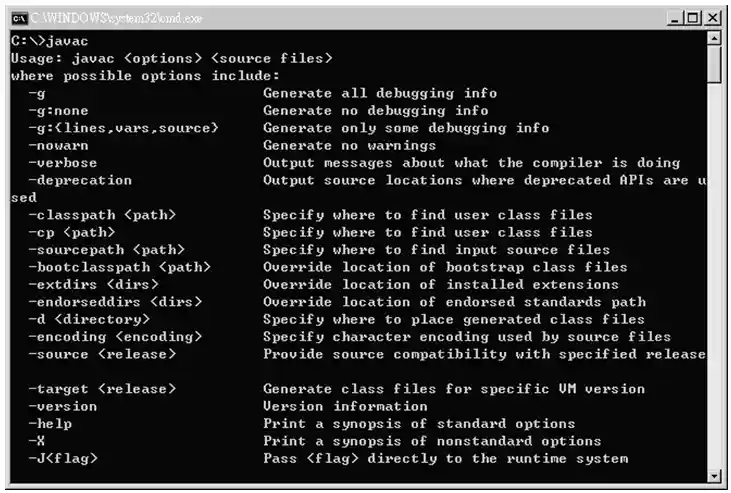Click the scrollbar up arrow
This screenshot has width=731, height=493.
(x=714, y=39)
